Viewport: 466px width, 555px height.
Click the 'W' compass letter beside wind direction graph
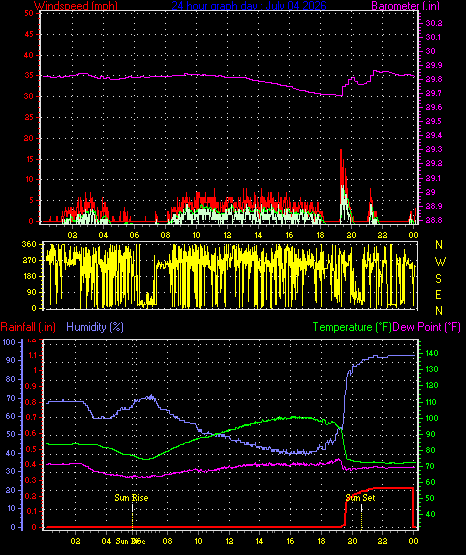(440, 262)
